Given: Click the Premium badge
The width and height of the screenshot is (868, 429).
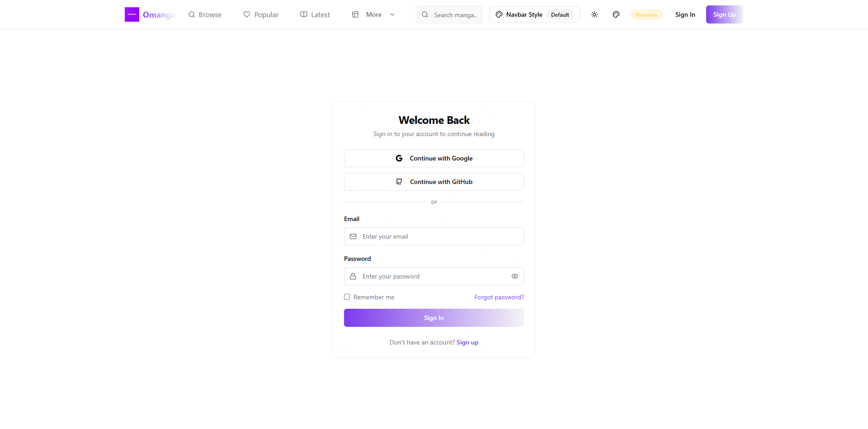Looking at the screenshot, I should 646,14.
